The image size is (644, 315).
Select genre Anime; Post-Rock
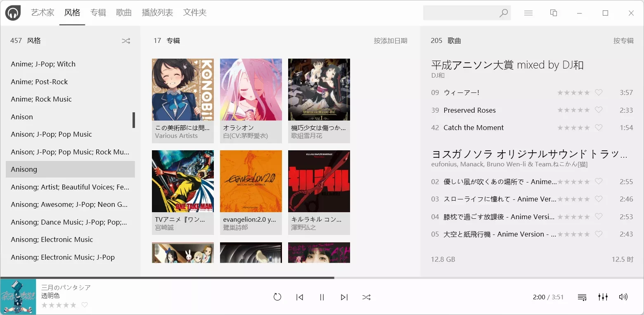(x=70, y=82)
